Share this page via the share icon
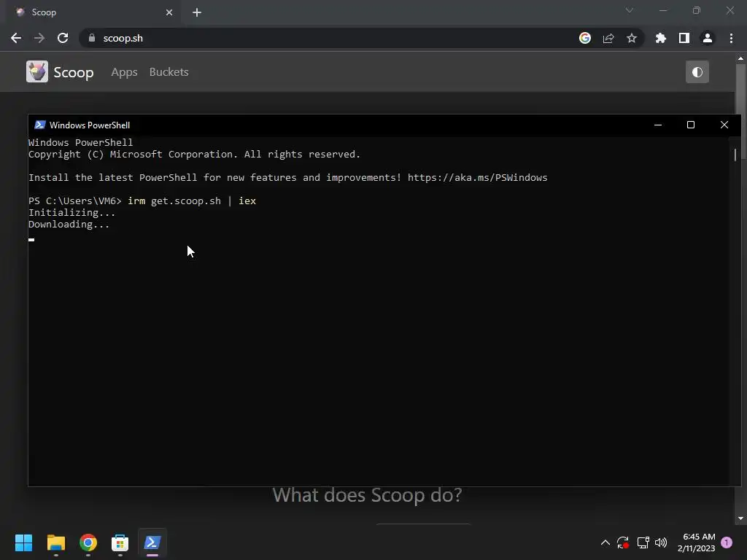This screenshot has width=747, height=560. pyautogui.click(x=608, y=38)
